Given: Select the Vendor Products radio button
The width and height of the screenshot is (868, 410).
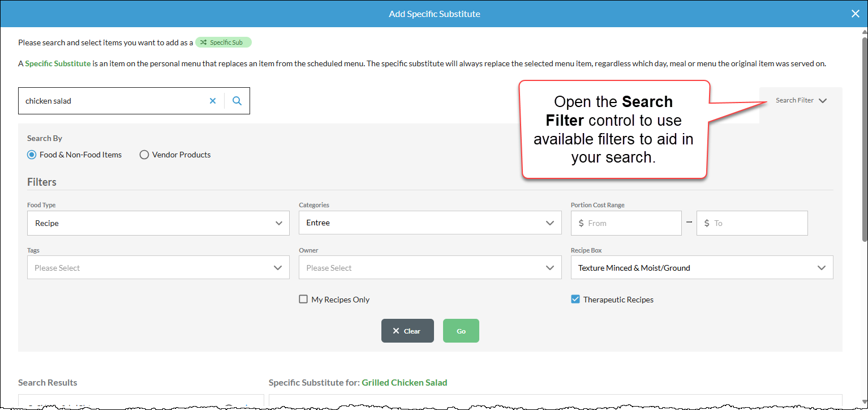Looking at the screenshot, I should coord(144,155).
